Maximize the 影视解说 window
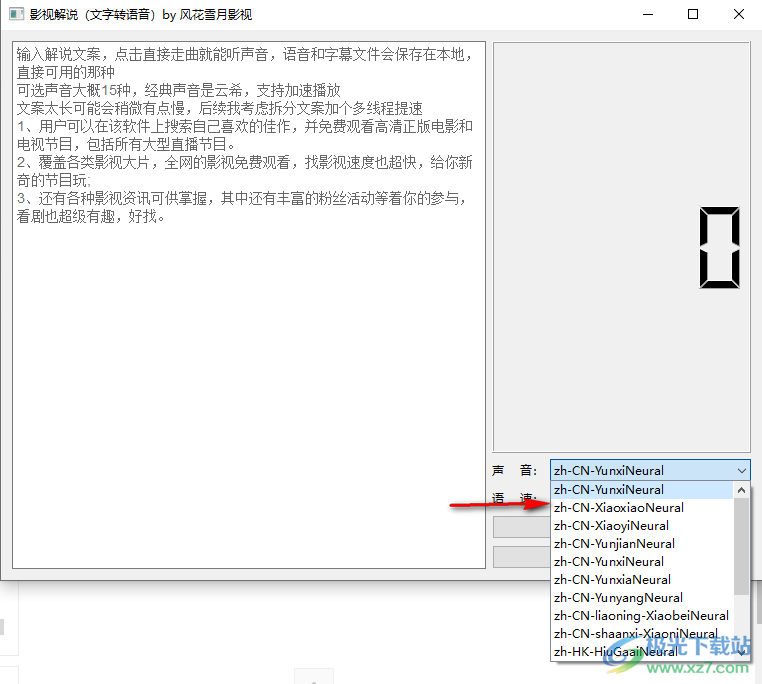The width and height of the screenshot is (762, 684). tap(693, 15)
